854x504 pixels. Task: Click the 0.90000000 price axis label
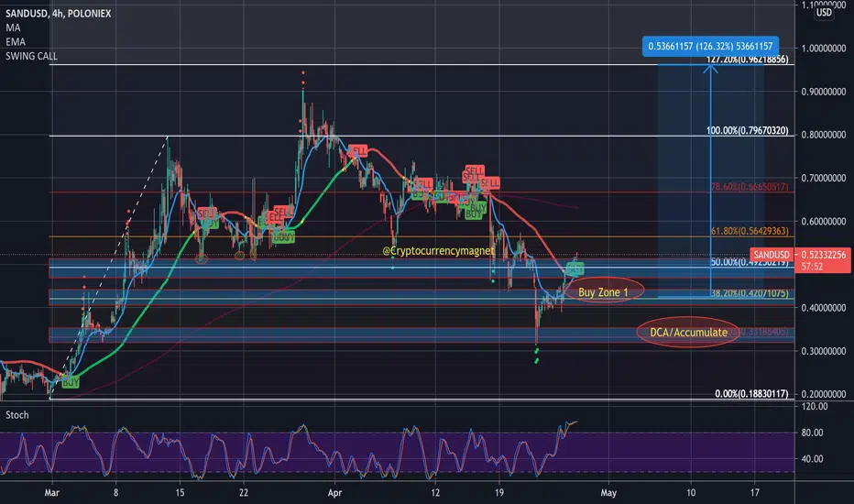824,92
